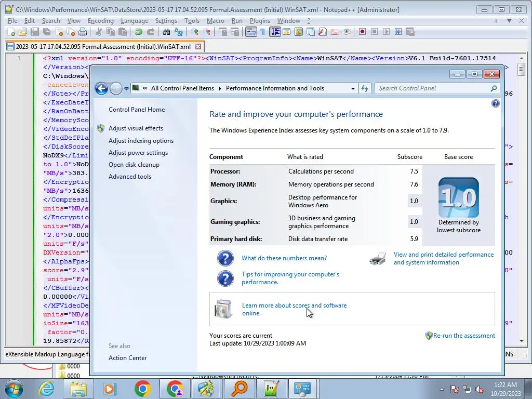Toggle Word Wrap in Notepad++ toolbar
The image size is (532, 399).
tap(251, 32)
